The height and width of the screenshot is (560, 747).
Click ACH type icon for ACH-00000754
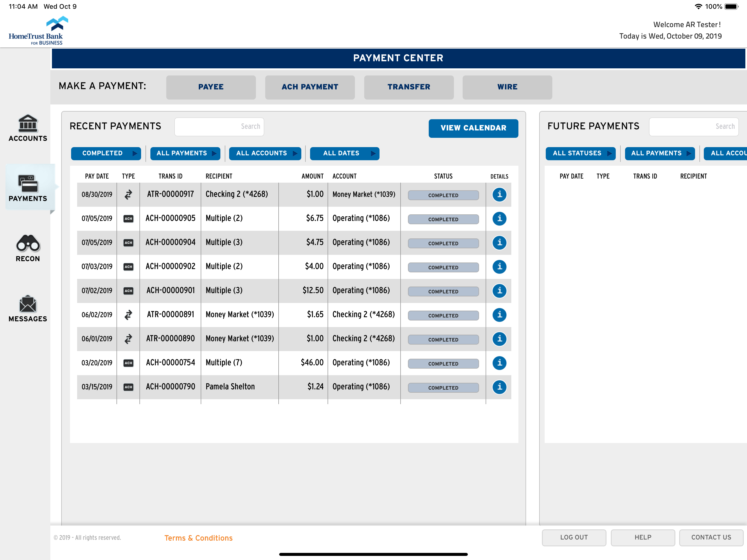(x=128, y=363)
